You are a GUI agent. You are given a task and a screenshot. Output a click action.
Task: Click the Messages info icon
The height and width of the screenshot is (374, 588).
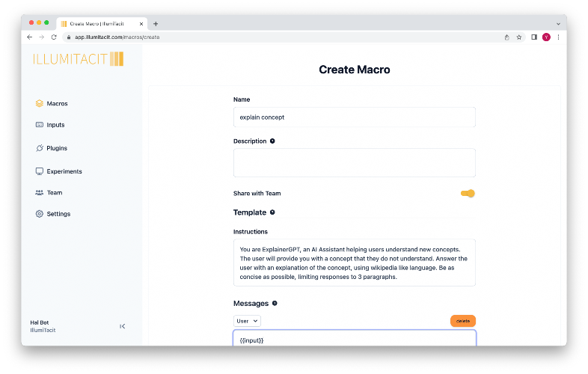click(x=275, y=303)
